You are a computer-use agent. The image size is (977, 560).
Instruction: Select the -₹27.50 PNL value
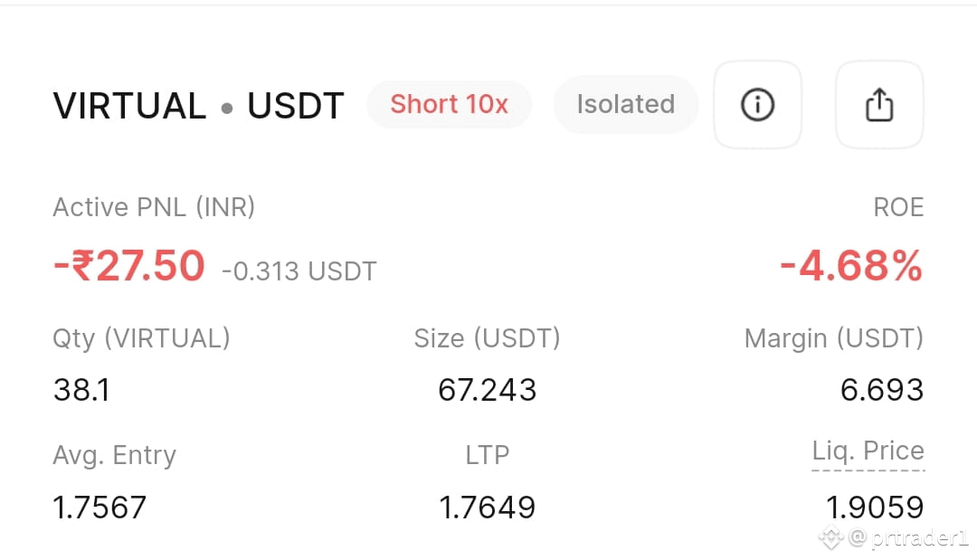(129, 265)
